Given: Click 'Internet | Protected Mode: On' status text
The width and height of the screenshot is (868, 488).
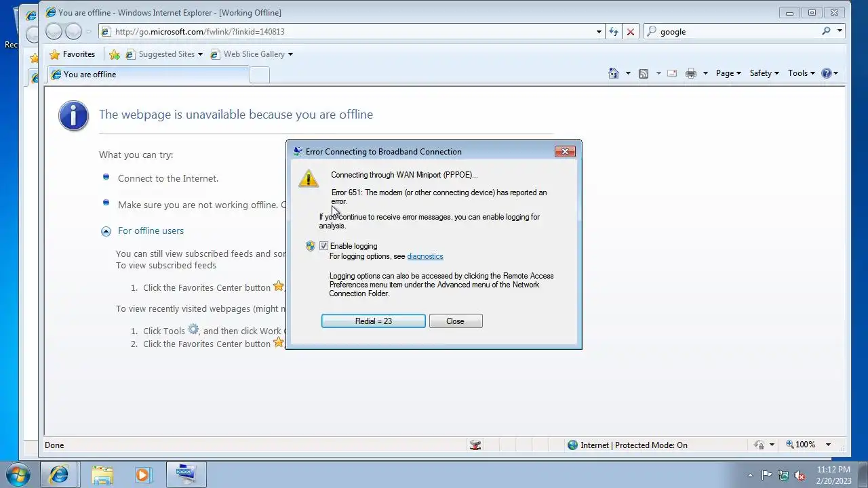Looking at the screenshot, I should coord(634,445).
